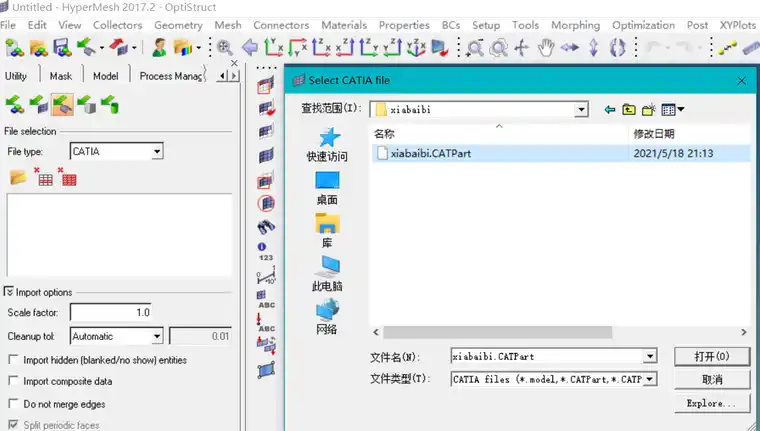This screenshot has width=760, height=431.
Task: Switch to the Mask tab
Action: tap(61, 76)
